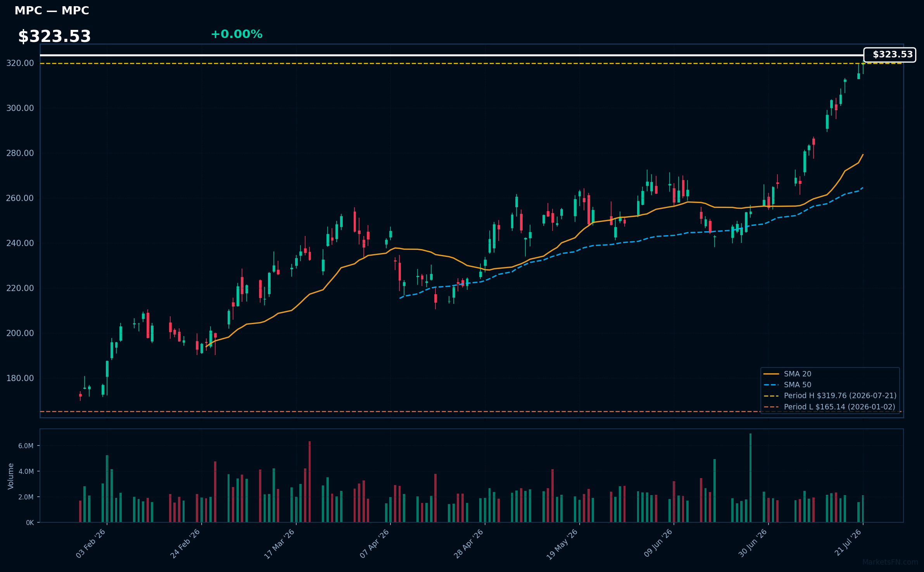The width and height of the screenshot is (924, 572).
Task: Click the tallest volume bar in the chart
Action: [x=750, y=478]
